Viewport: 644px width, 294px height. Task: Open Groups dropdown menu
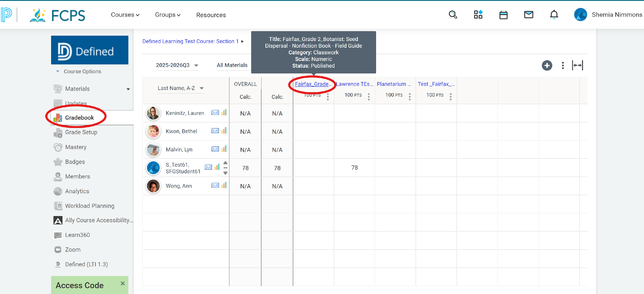(167, 15)
